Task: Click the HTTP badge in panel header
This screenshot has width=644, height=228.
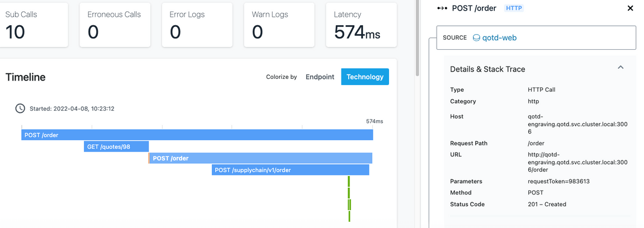Action: click(514, 8)
